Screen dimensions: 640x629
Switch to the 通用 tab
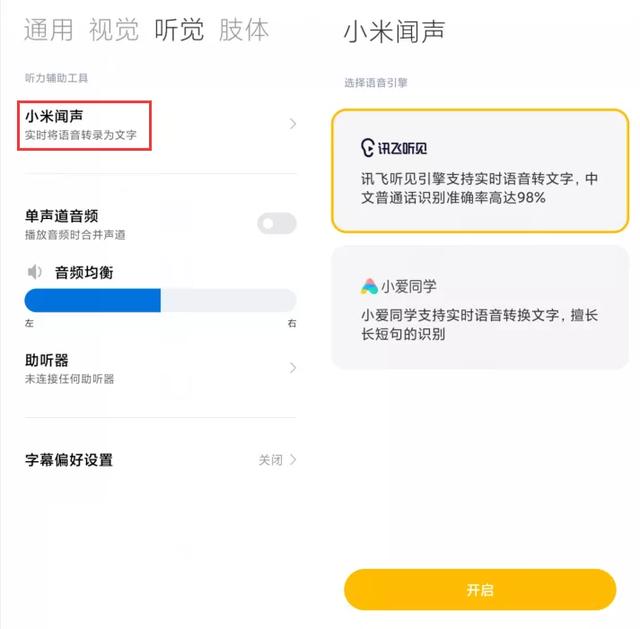coord(49,30)
